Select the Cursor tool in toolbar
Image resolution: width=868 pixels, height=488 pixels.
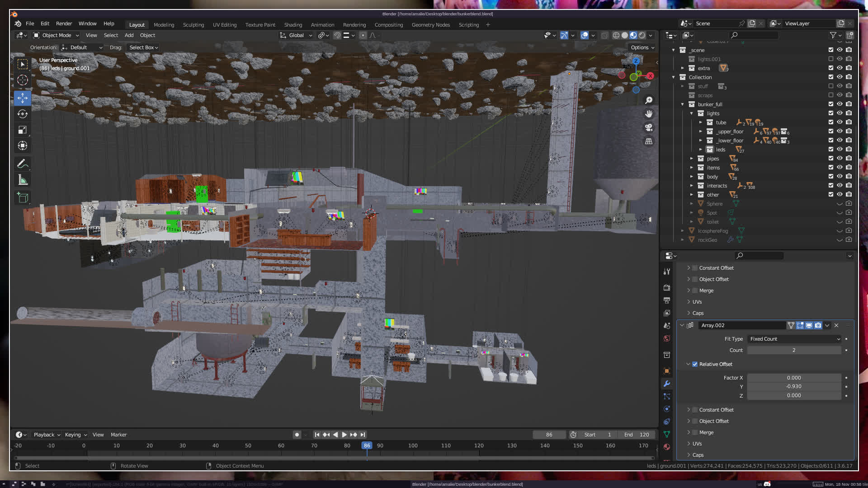click(23, 80)
